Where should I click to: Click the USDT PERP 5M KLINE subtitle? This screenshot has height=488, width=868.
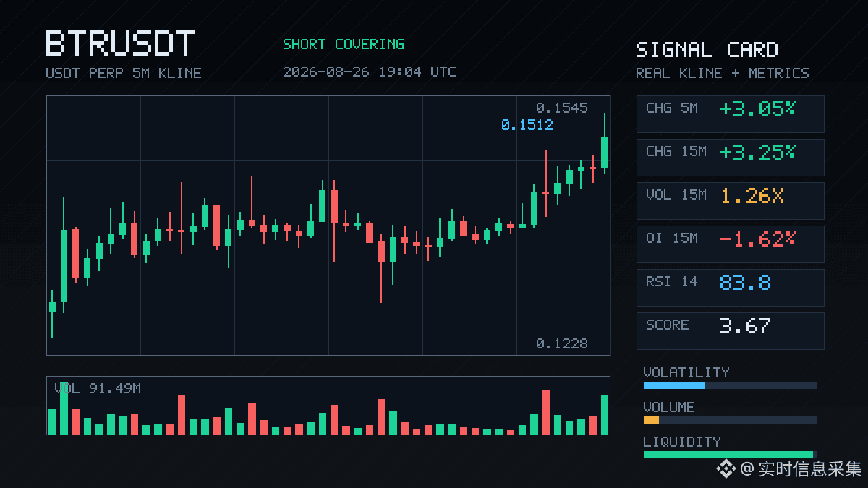click(124, 73)
